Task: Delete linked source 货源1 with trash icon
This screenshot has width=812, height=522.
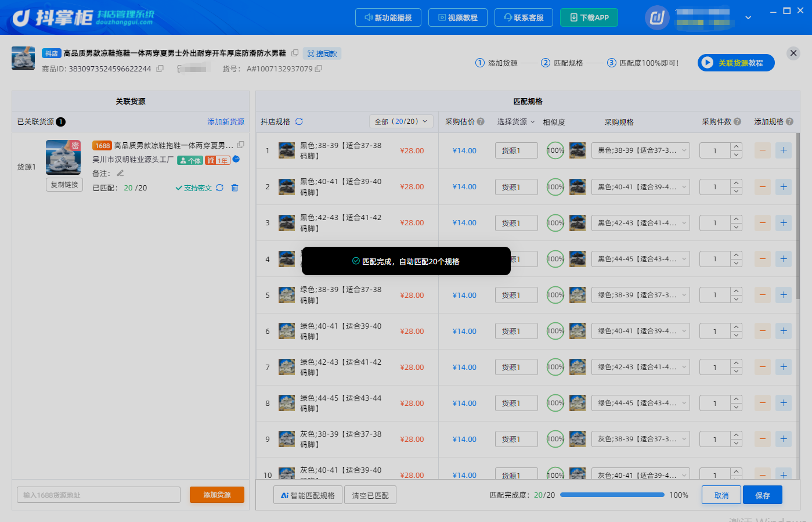Action: (x=235, y=188)
